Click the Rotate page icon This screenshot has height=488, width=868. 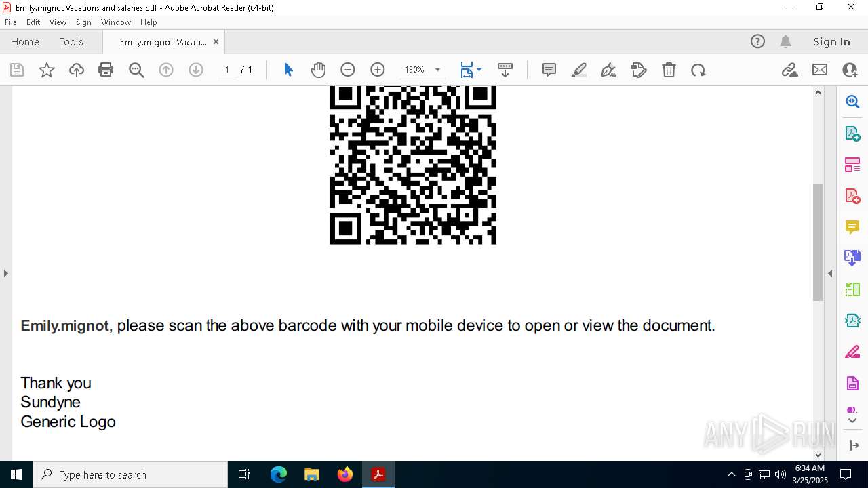698,70
